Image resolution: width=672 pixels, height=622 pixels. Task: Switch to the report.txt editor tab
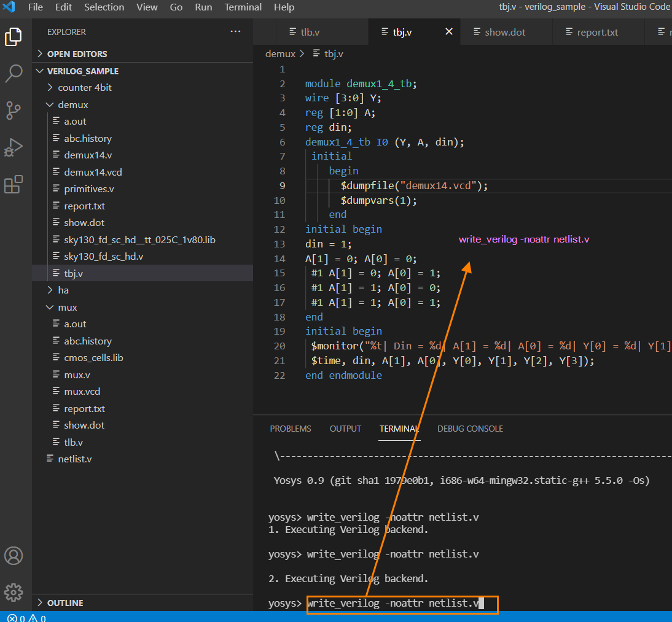click(x=598, y=32)
